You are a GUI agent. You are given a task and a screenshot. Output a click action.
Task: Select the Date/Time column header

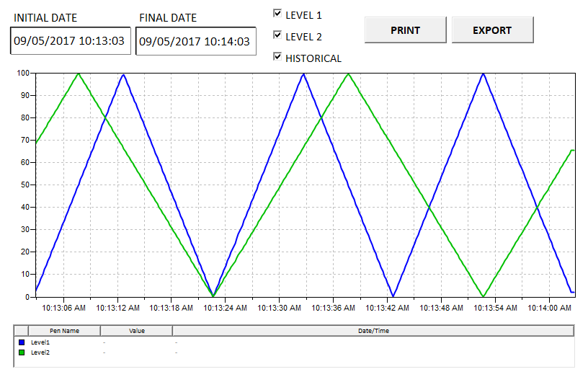pyautogui.click(x=373, y=331)
